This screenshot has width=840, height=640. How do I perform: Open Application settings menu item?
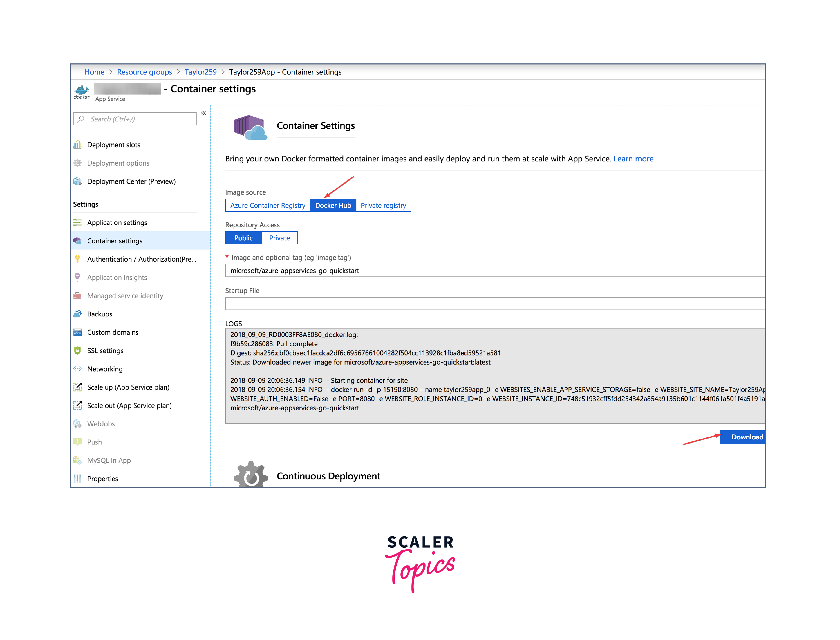click(117, 222)
